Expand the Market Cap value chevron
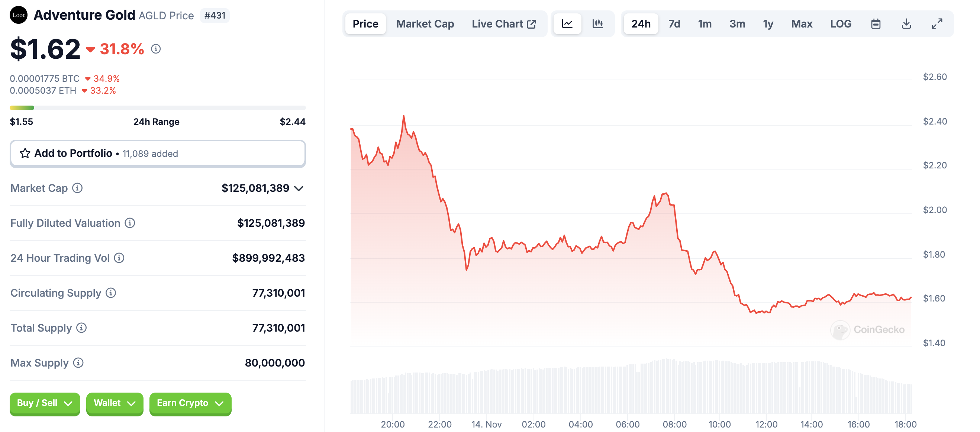980x432 pixels. tap(299, 188)
